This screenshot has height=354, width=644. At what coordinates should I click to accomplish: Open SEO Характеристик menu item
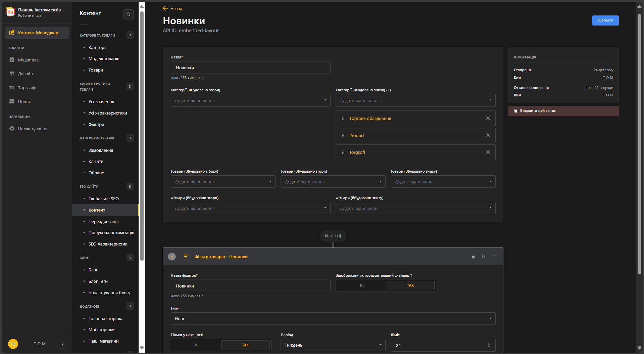tap(108, 244)
